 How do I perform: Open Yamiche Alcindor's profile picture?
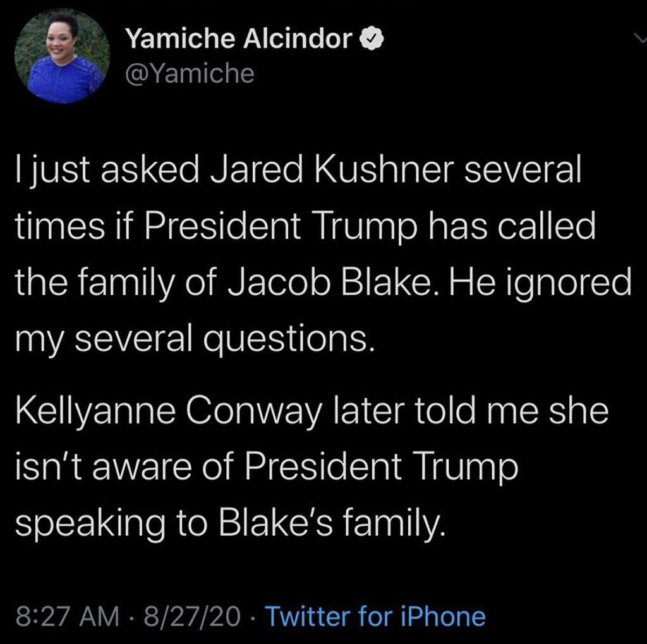(61, 56)
